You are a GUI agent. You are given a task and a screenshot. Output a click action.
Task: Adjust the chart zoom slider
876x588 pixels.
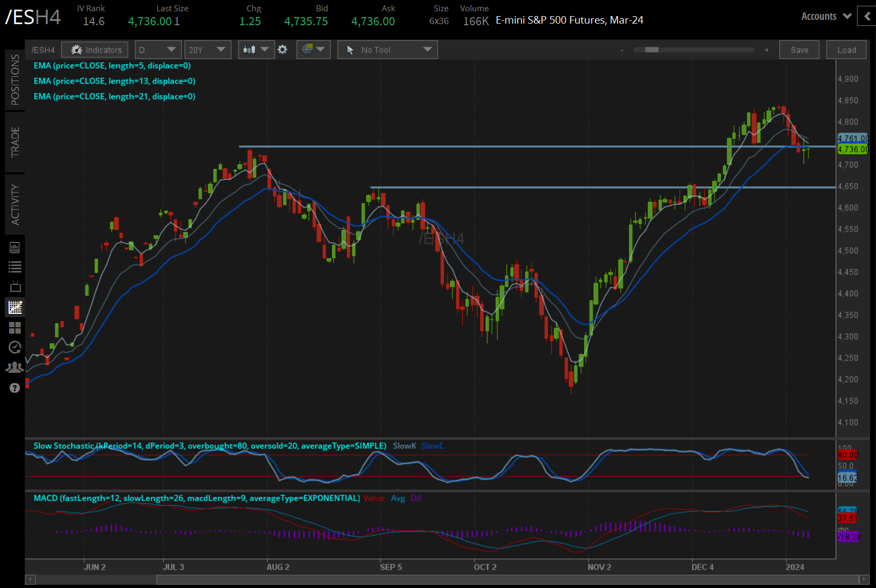651,49
